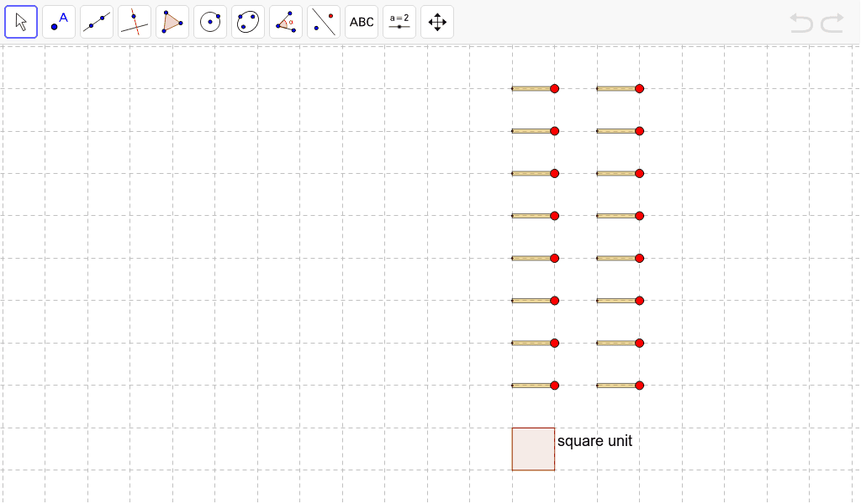
Task: Select fifth red point in right column
Action: click(639, 259)
